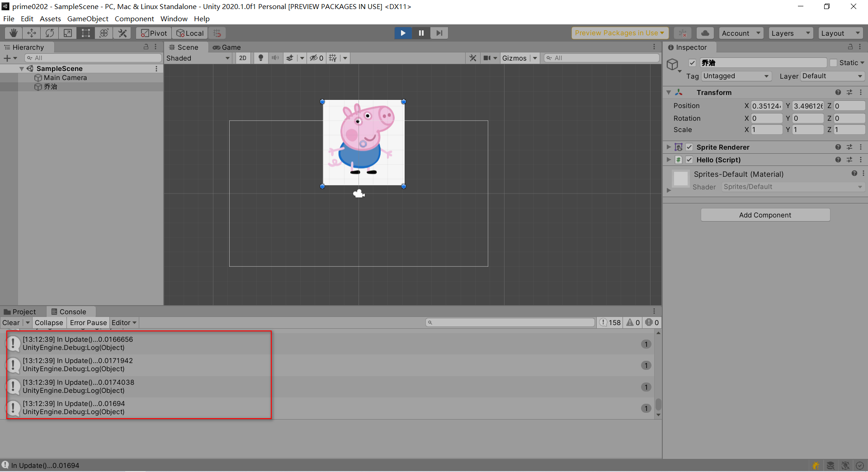The image size is (868, 472).
Task: Open the Tag Untagged dropdown
Action: (736, 76)
